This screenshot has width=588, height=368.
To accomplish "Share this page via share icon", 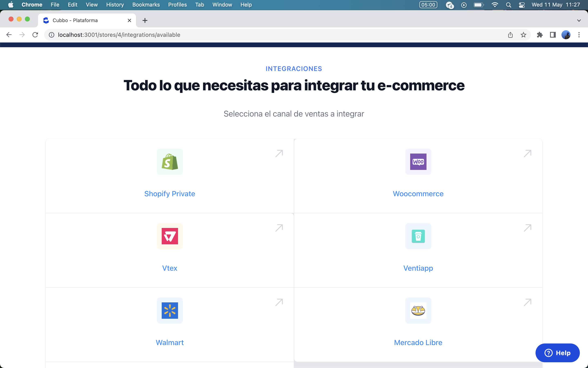I will point(510,35).
